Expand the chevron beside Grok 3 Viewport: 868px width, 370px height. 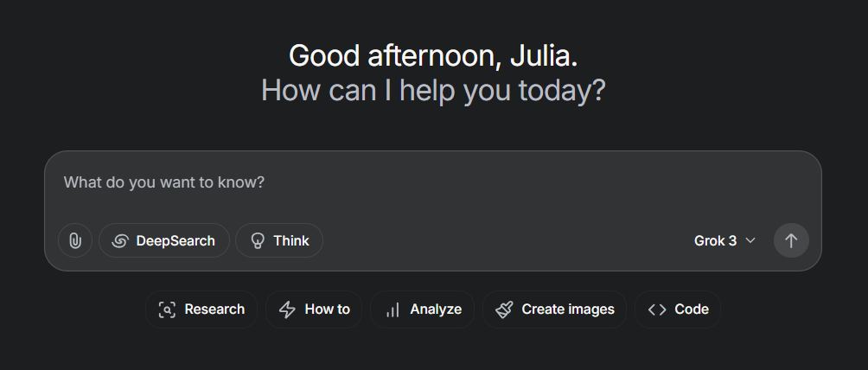(750, 240)
